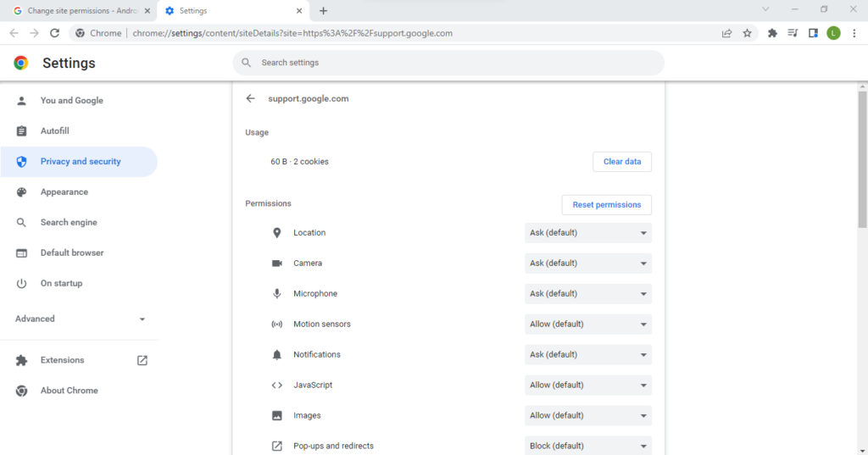Click the share page icon in the address bar
The height and width of the screenshot is (455, 868).
click(726, 33)
